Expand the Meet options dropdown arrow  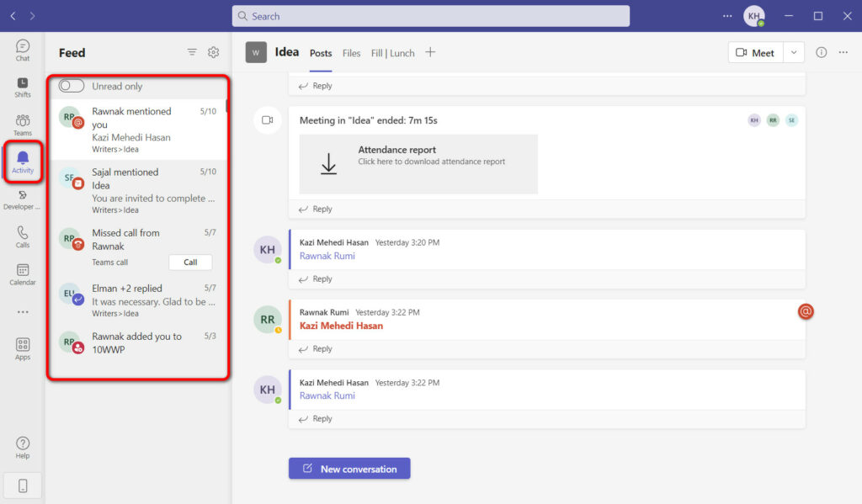793,52
